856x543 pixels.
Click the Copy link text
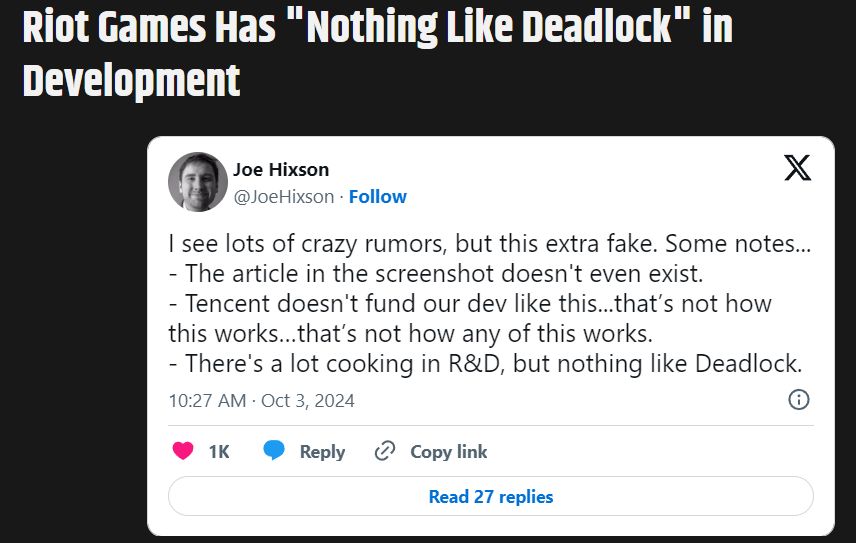449,452
